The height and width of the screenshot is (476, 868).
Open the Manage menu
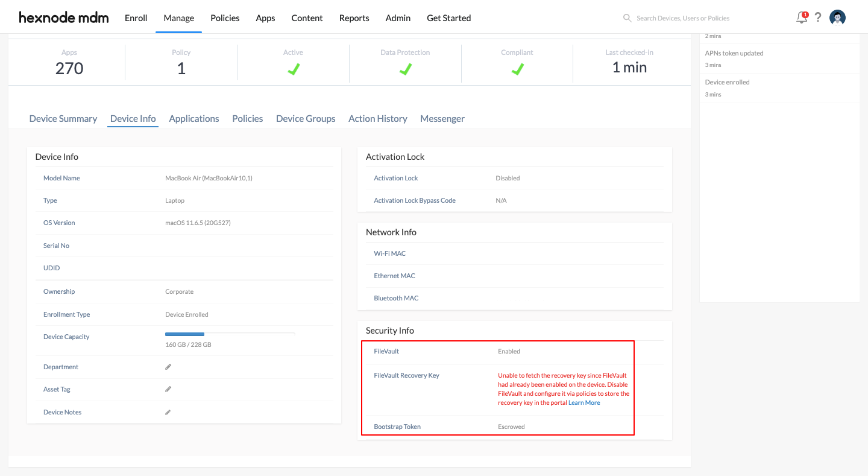pos(179,18)
